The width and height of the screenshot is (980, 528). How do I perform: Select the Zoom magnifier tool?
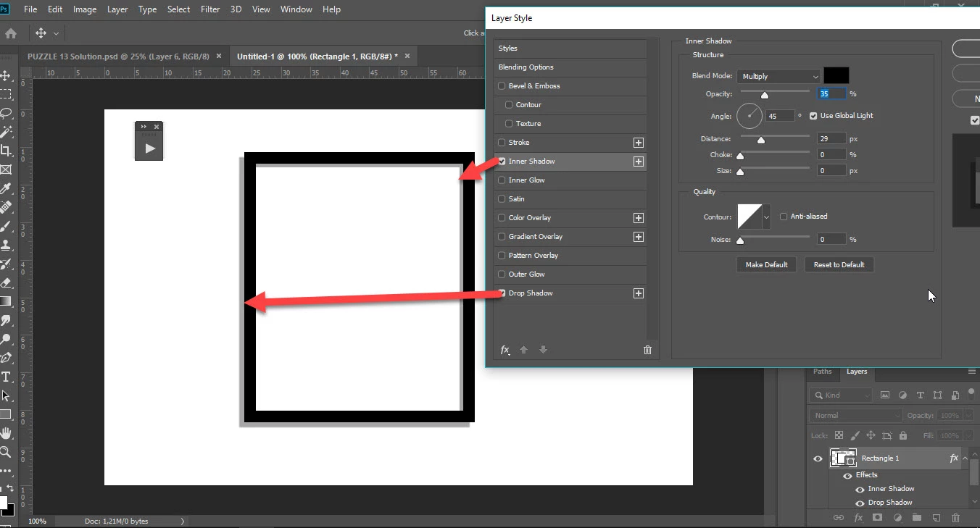point(5,452)
